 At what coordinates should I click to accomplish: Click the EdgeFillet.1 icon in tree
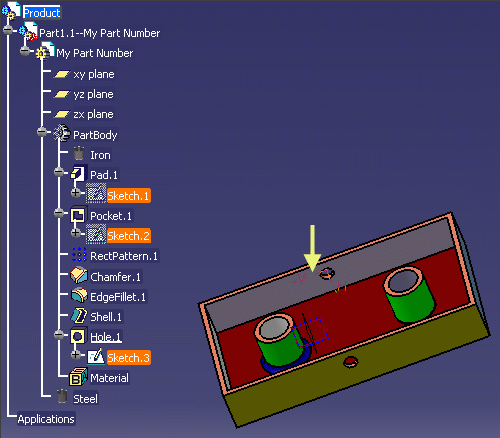[79, 295]
